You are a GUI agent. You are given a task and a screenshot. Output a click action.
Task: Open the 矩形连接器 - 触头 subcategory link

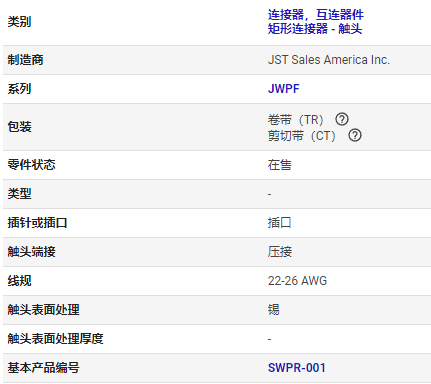[x=315, y=29]
